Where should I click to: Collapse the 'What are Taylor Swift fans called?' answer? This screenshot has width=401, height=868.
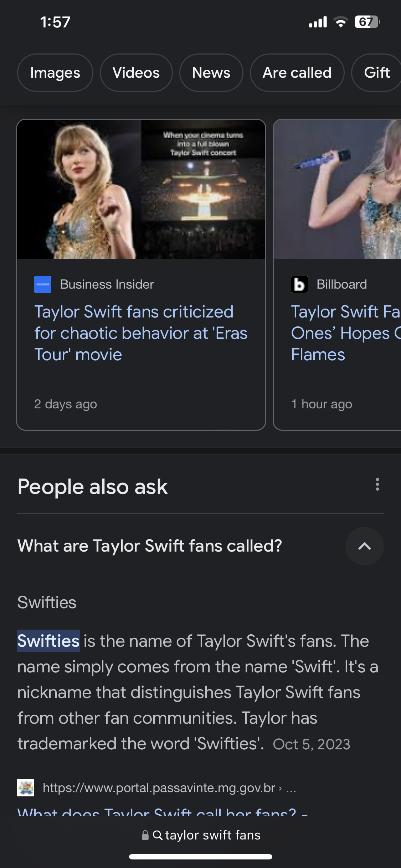[x=364, y=546]
